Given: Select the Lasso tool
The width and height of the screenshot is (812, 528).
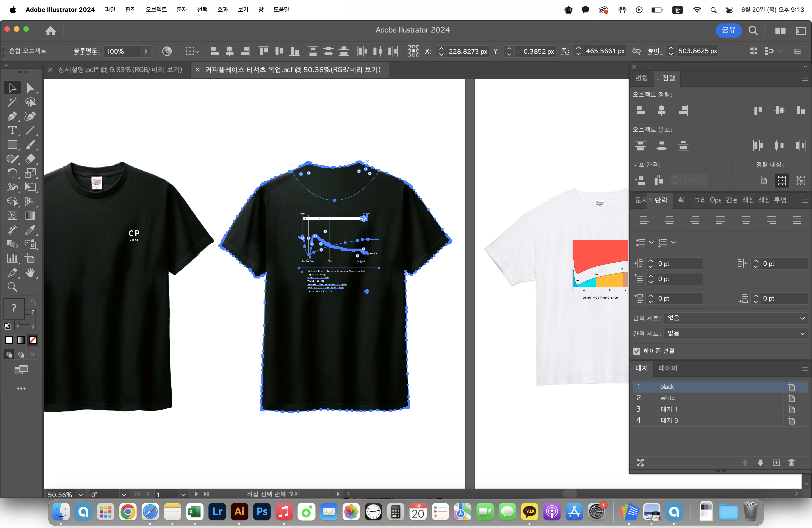Looking at the screenshot, I should pyautogui.click(x=30, y=102).
